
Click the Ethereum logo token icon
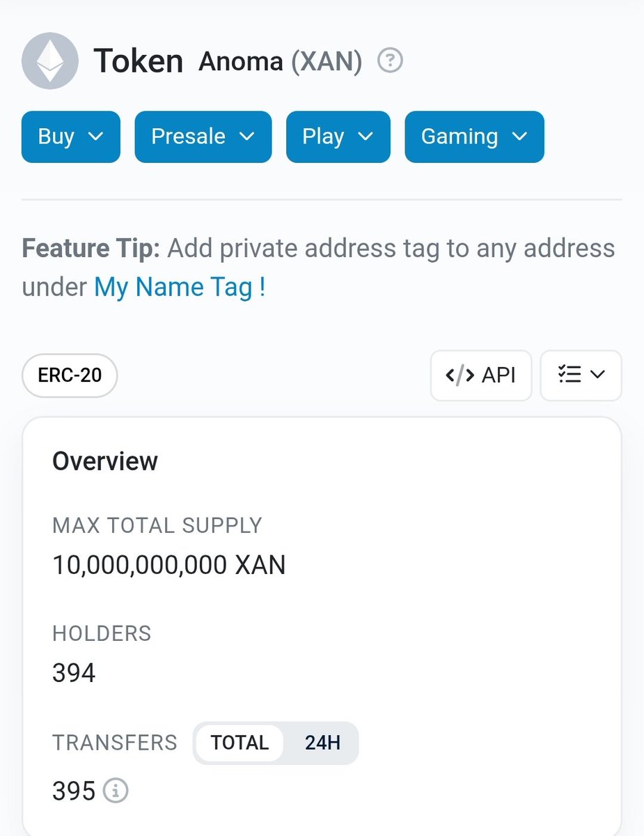(x=50, y=62)
